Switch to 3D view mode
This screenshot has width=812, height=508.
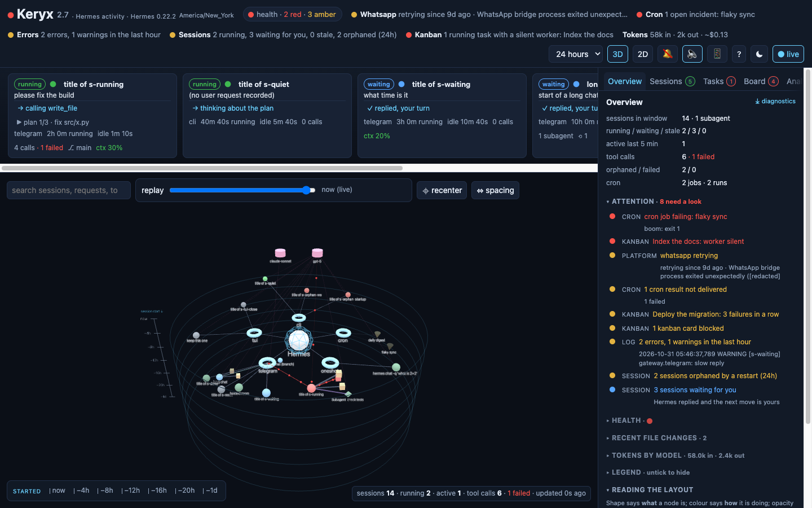(617, 54)
